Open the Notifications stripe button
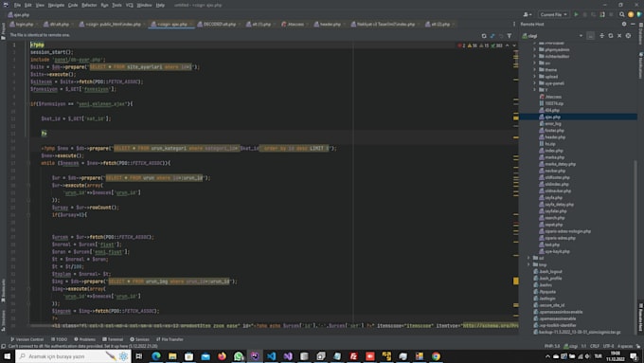The height and width of the screenshot is (363, 644). coord(640,65)
